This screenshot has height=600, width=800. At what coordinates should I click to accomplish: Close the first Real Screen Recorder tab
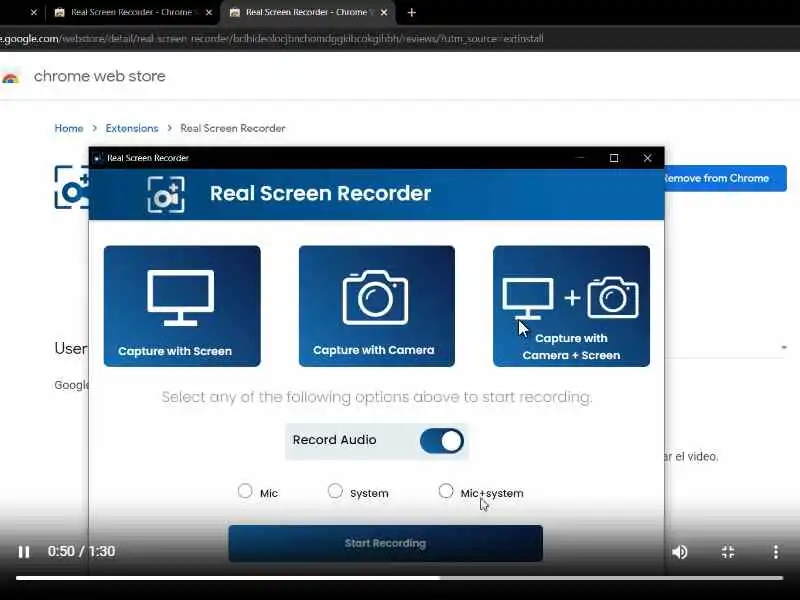(x=209, y=12)
